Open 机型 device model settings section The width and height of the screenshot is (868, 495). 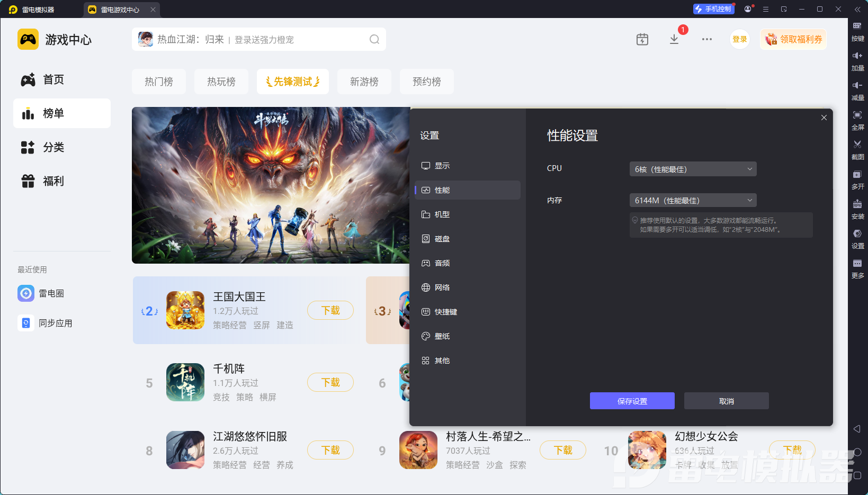pyautogui.click(x=468, y=214)
